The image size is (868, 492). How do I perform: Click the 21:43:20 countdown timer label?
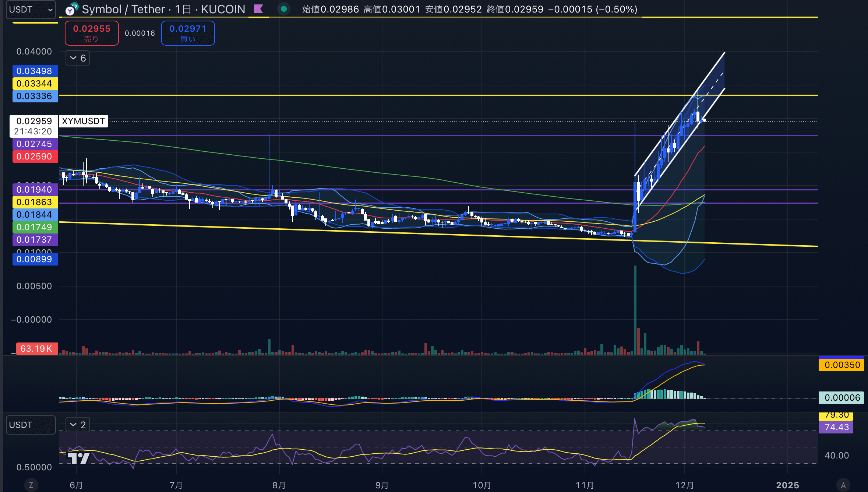(x=33, y=131)
